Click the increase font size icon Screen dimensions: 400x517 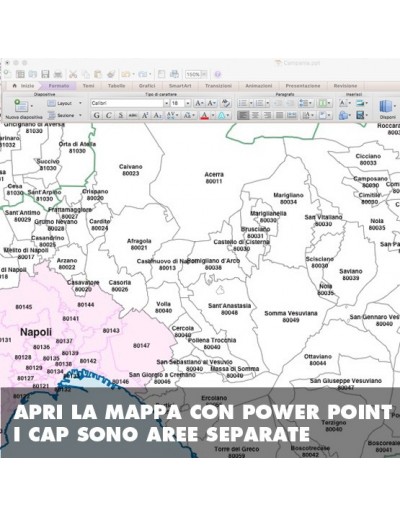coord(199,103)
